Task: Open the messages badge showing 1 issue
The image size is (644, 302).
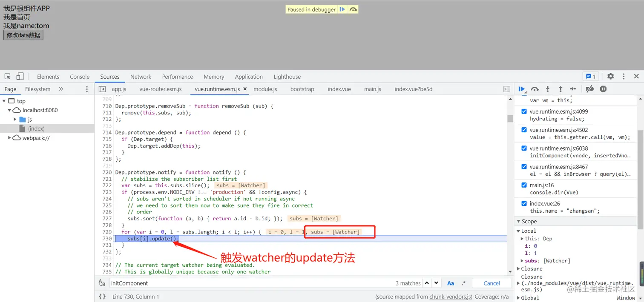Action: pos(591,77)
